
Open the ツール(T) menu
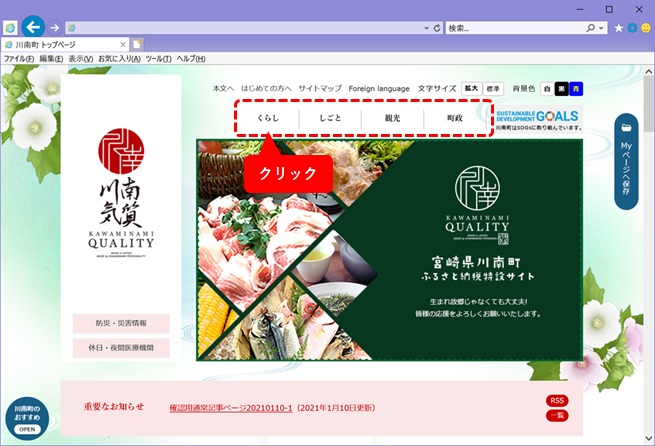[158, 59]
